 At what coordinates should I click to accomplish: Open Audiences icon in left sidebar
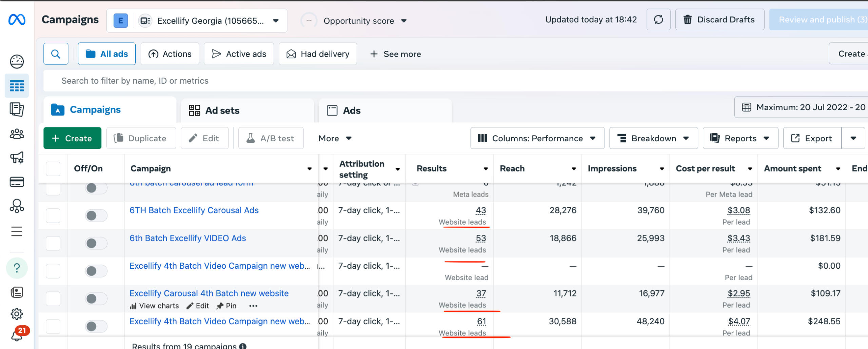(x=17, y=134)
